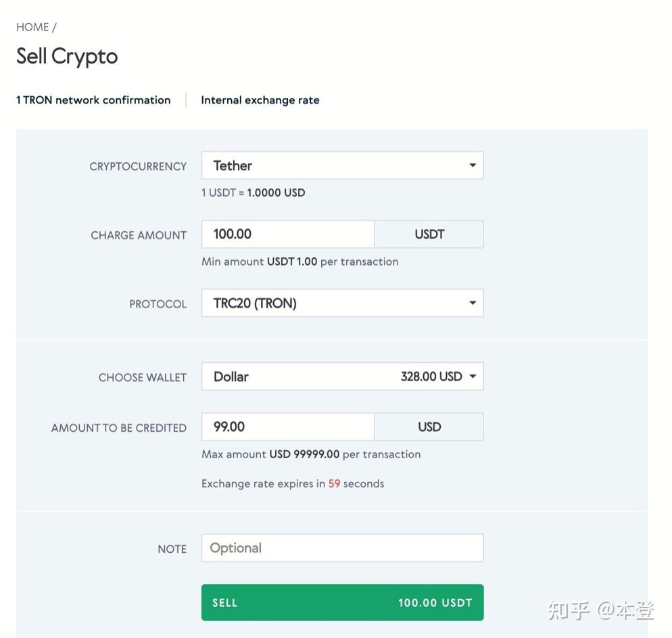Focus the Optional note input
Viewport: 672px width, 638px height.
click(x=342, y=548)
